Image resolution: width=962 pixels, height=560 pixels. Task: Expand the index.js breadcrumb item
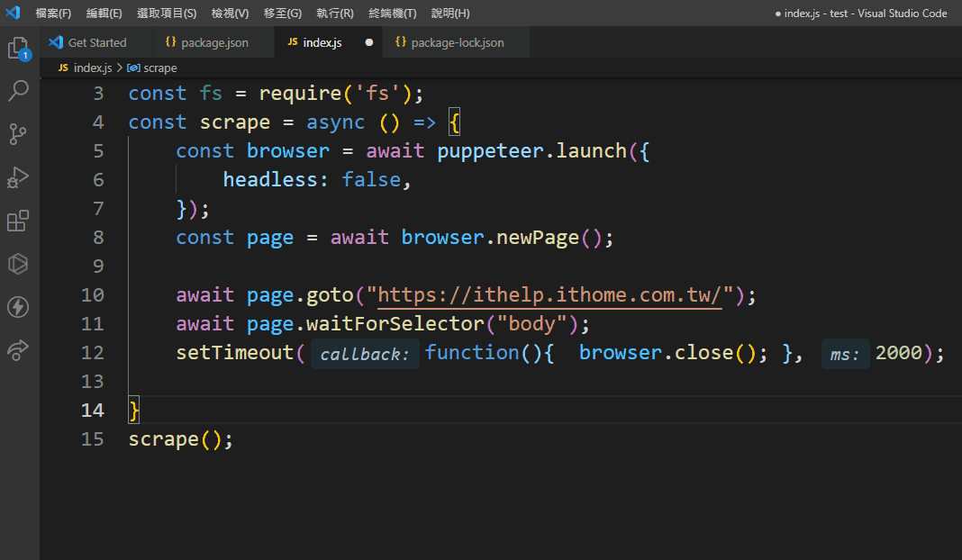click(x=92, y=68)
